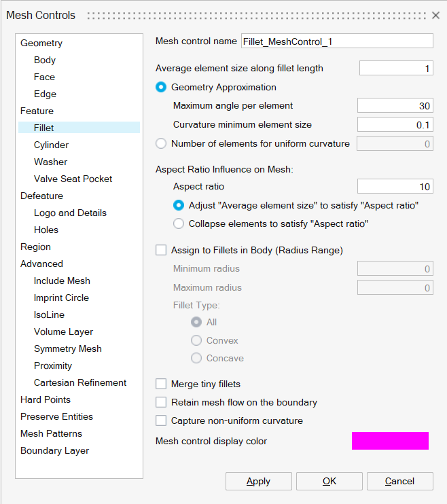
Task: Edit the Aspect ratio value field
Action: pyautogui.click(x=395, y=186)
